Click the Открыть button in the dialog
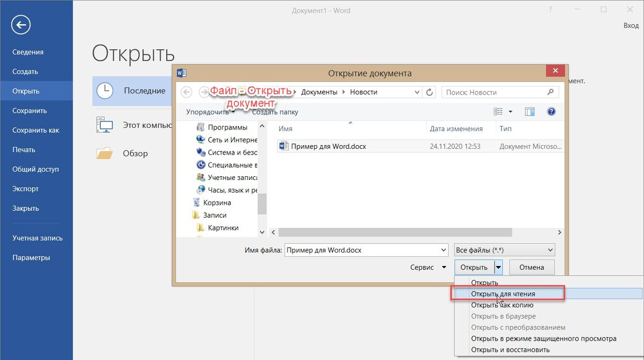The image size is (644, 360). [x=474, y=267]
